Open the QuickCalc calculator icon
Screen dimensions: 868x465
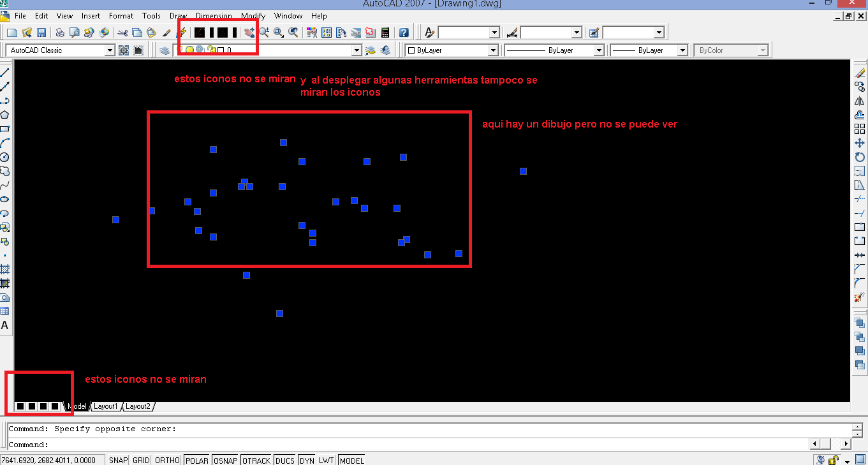[x=385, y=33]
